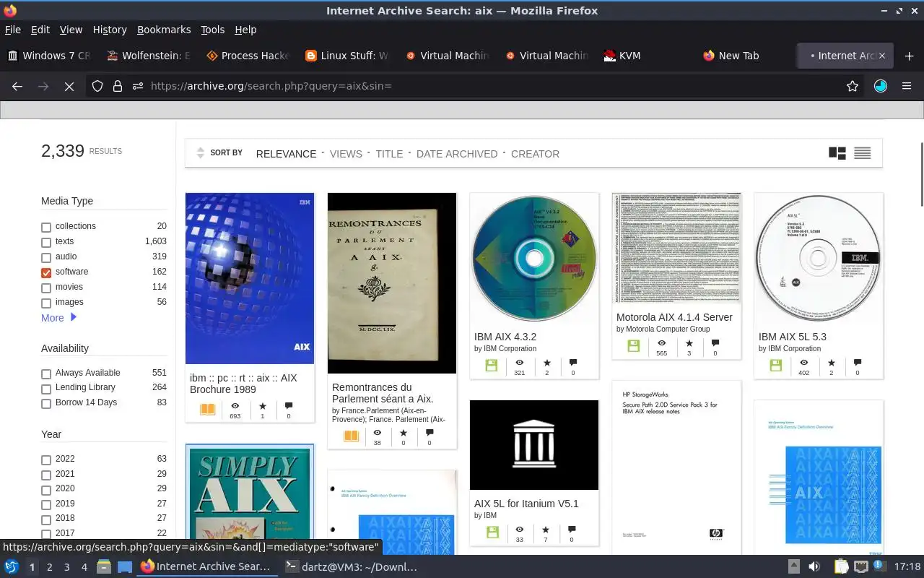The image size is (924, 578).
Task: Open the IBM AIX 4.3.2 title link
Action: (505, 337)
